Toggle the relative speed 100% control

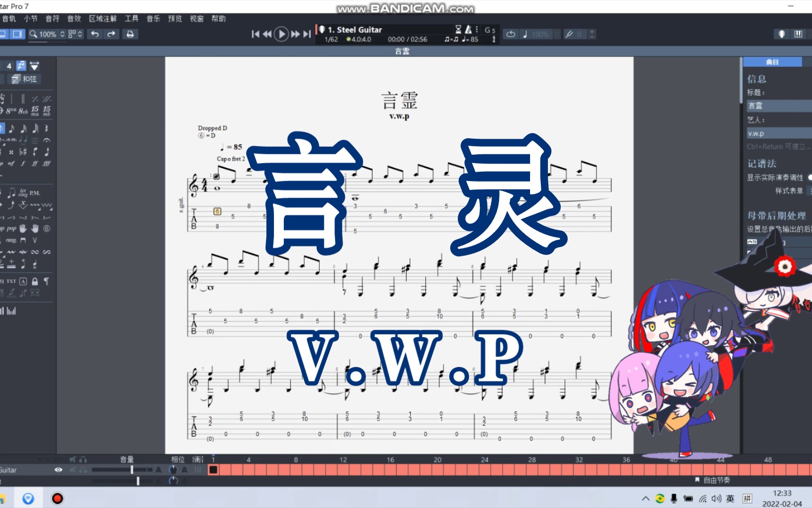(535, 34)
